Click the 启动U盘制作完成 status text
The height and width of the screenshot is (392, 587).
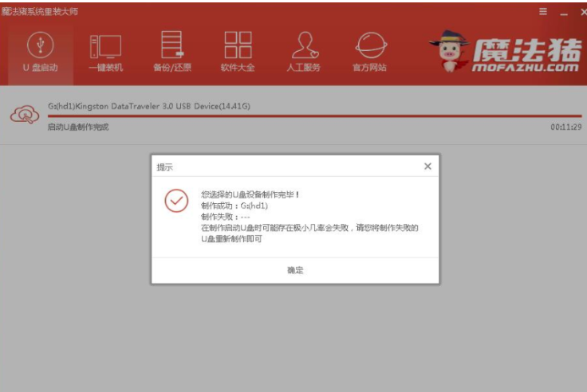78,127
